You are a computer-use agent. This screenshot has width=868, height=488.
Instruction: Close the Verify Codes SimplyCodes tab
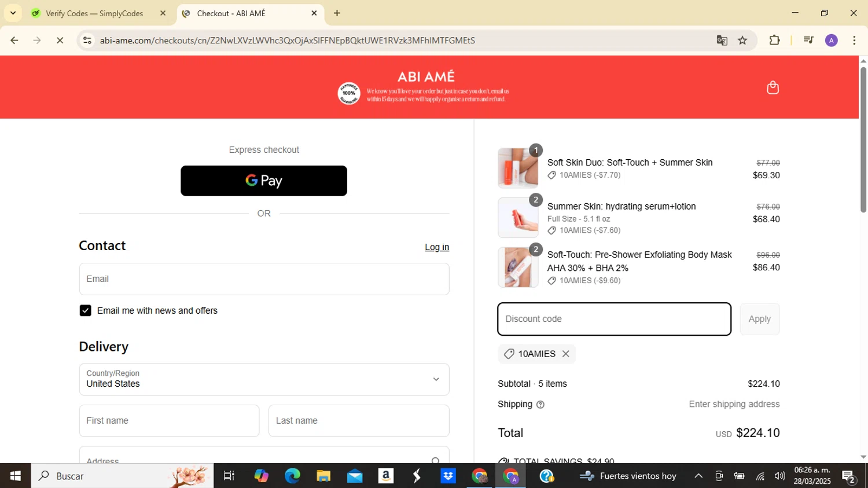click(163, 13)
